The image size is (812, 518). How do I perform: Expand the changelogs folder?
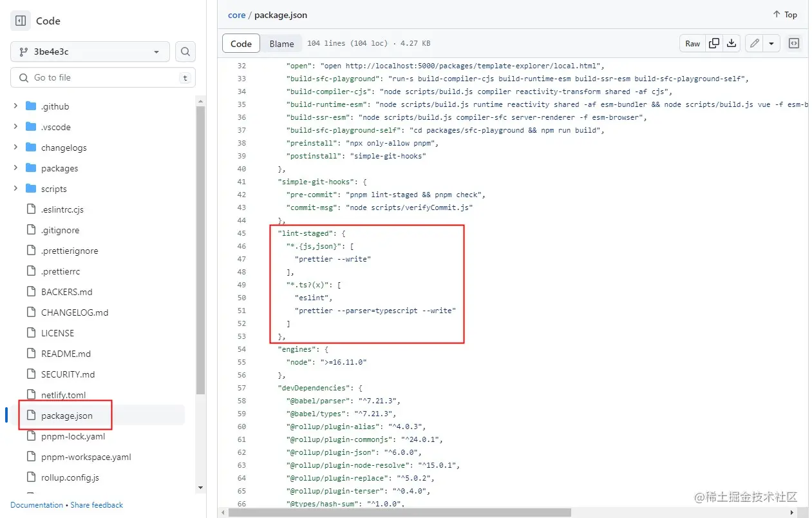(x=15, y=148)
